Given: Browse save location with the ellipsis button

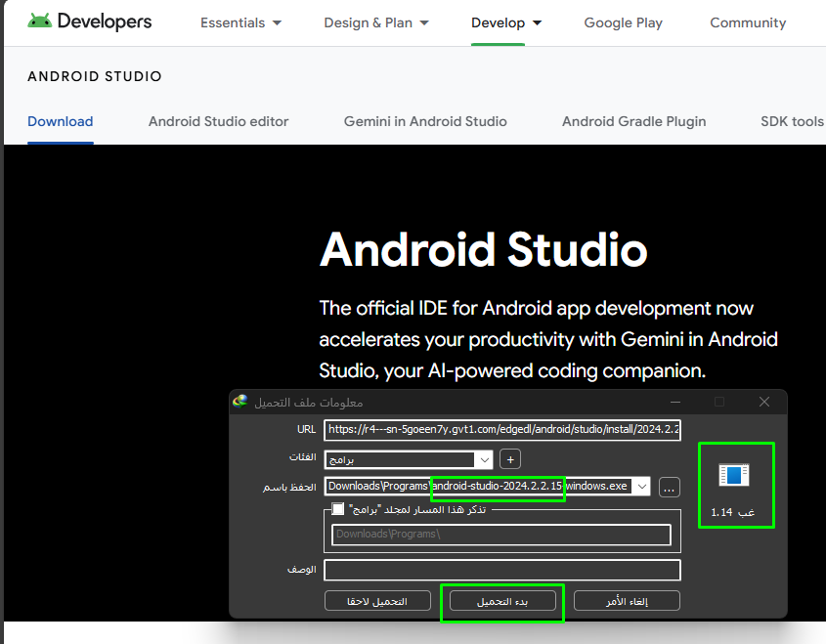Looking at the screenshot, I should (669, 487).
